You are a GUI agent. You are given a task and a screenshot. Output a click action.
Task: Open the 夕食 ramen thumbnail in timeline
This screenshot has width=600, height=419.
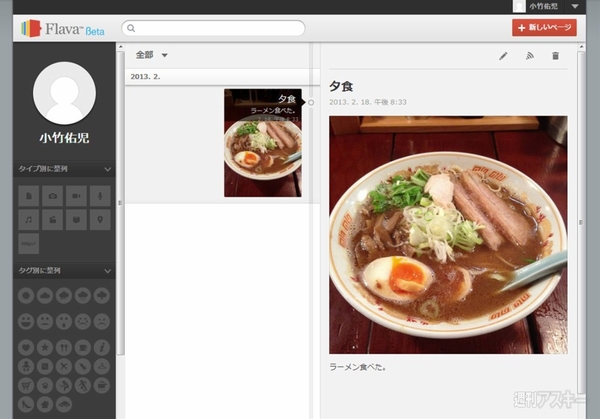coord(262,143)
